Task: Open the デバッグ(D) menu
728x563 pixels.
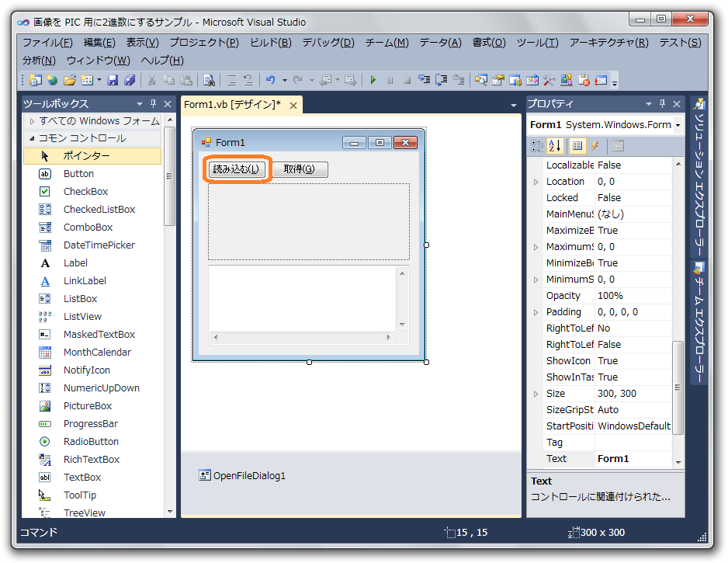Action: [x=328, y=43]
